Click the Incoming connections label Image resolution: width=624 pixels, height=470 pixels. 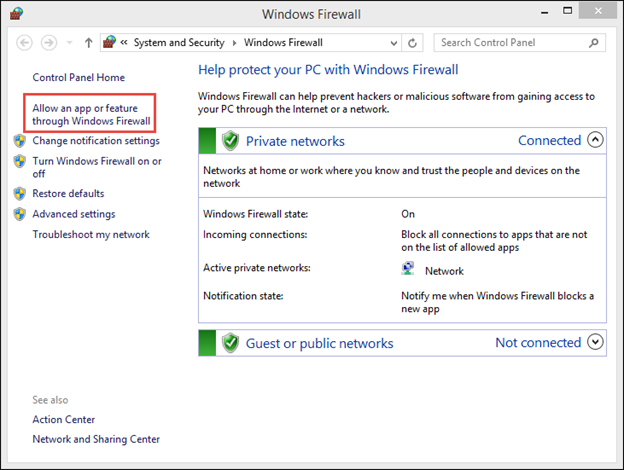(x=255, y=235)
